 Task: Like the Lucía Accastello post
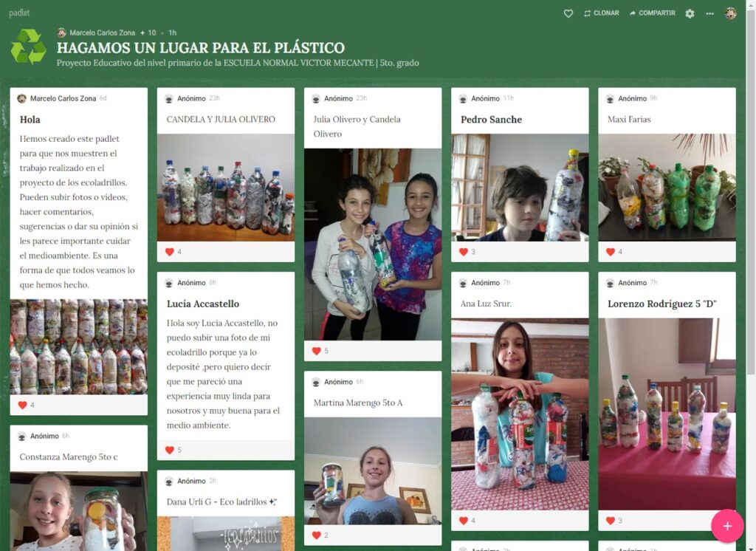point(169,450)
